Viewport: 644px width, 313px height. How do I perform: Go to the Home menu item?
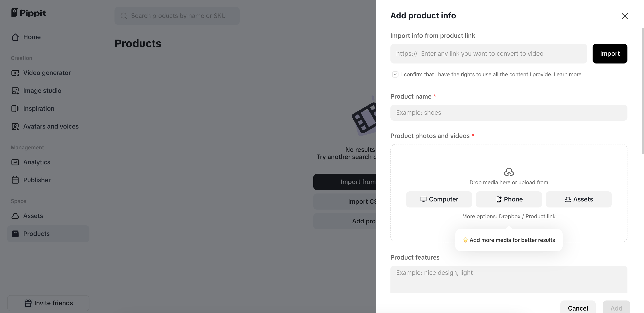click(x=32, y=37)
